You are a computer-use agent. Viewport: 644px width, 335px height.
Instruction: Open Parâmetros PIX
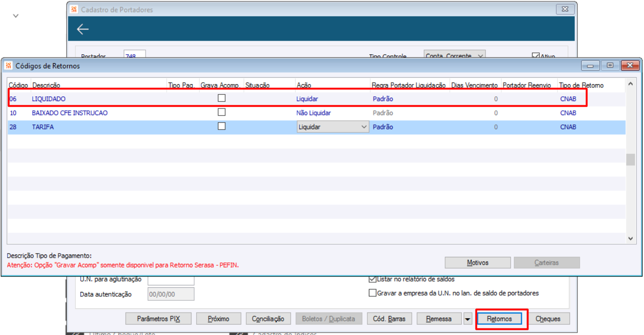pyautogui.click(x=159, y=319)
